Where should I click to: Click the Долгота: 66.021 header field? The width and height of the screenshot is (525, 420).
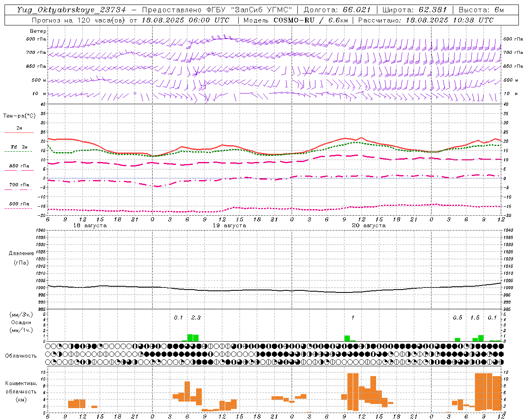(337, 10)
